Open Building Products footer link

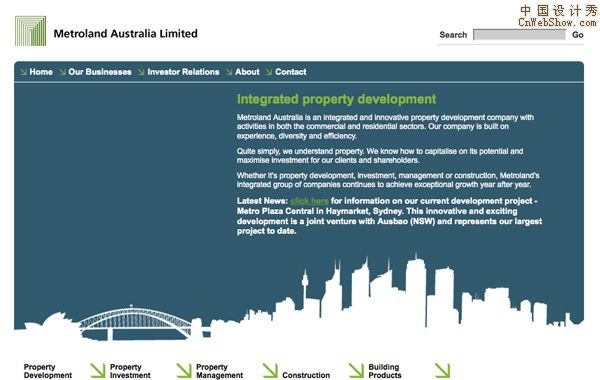[x=385, y=371]
